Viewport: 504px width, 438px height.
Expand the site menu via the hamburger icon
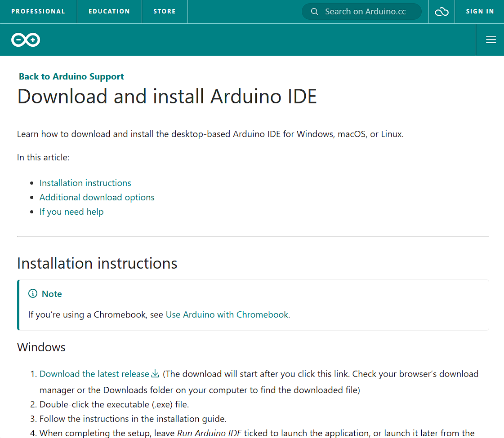pyautogui.click(x=490, y=40)
